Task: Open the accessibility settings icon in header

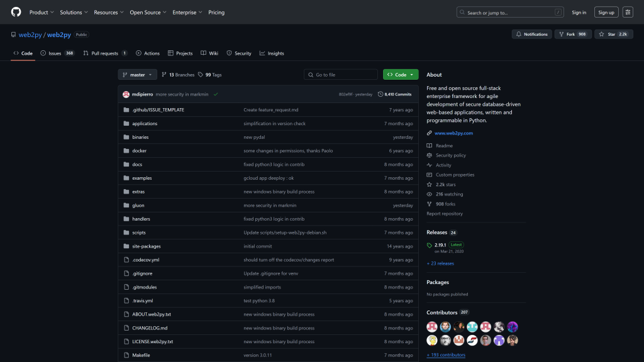Action: 628,12
